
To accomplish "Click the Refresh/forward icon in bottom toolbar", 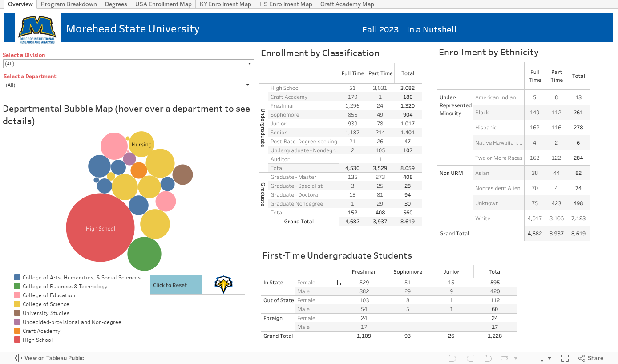I will click(504, 358).
